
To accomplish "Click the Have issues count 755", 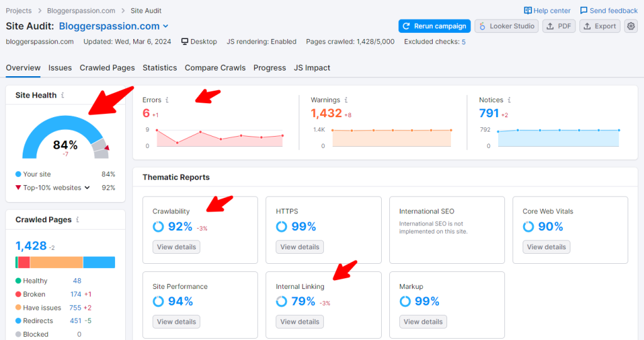I will 75,307.
